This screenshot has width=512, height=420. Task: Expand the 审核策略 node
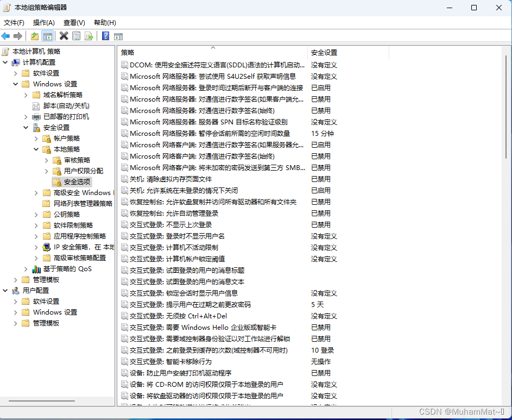coord(47,160)
